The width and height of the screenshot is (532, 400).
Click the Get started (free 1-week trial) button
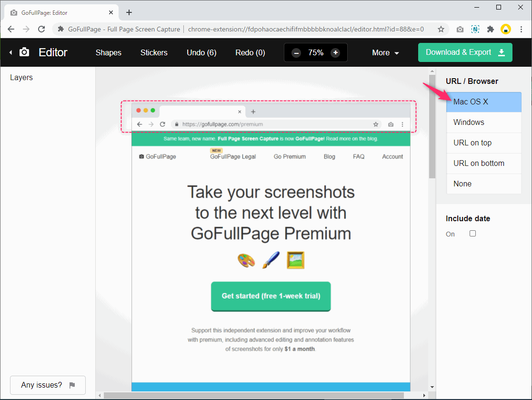pyautogui.click(x=271, y=296)
